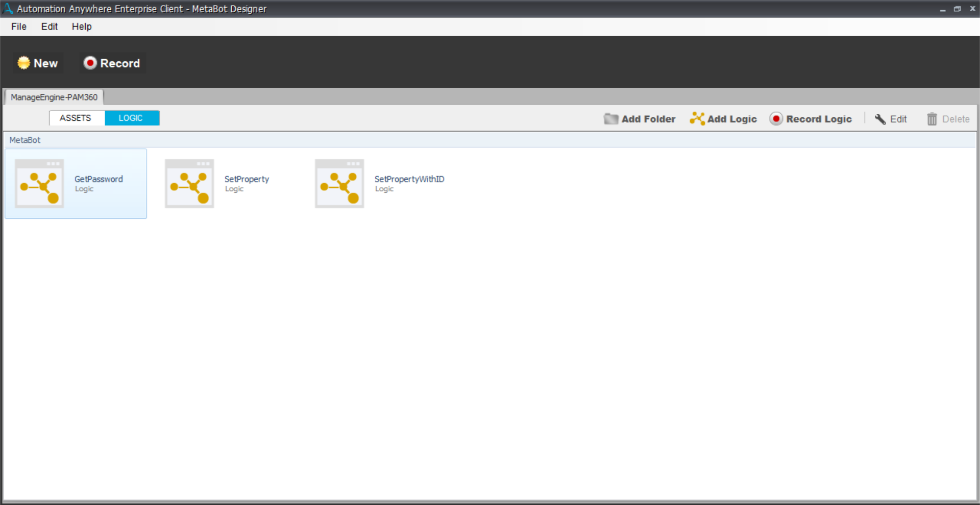
Task: Click the Add Logic node icon
Action: click(697, 119)
